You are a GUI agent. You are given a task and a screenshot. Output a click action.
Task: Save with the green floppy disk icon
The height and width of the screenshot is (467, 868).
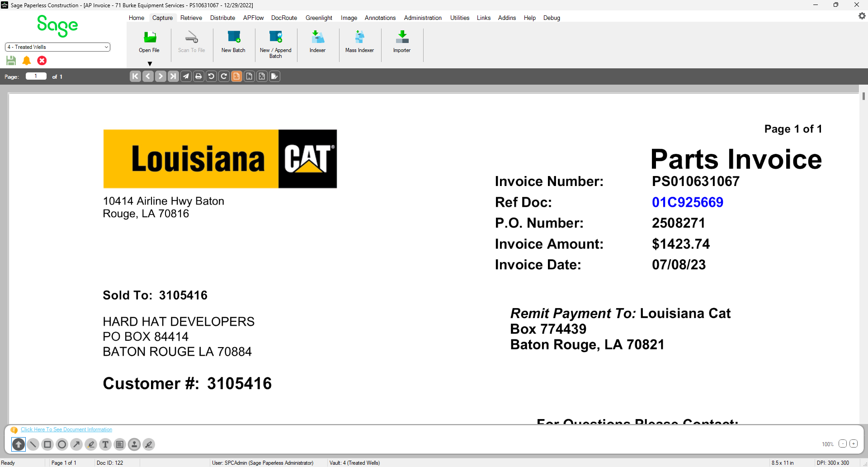pyautogui.click(x=11, y=61)
